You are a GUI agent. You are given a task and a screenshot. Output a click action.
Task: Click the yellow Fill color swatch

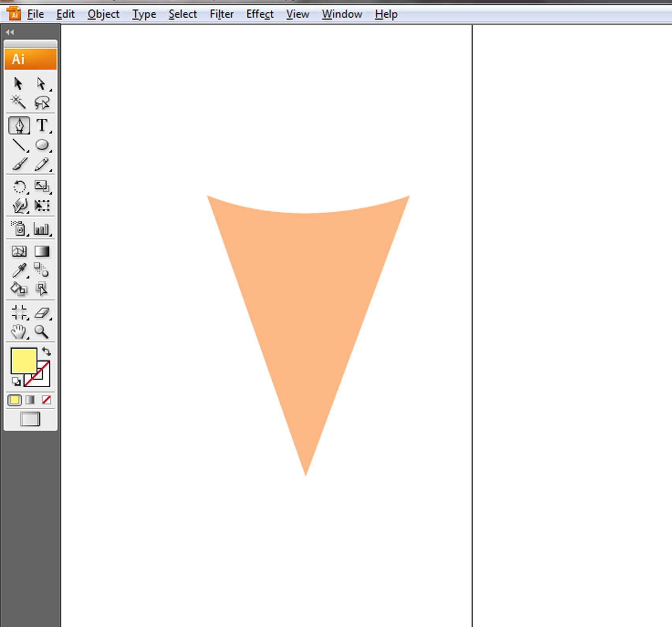tap(23, 360)
